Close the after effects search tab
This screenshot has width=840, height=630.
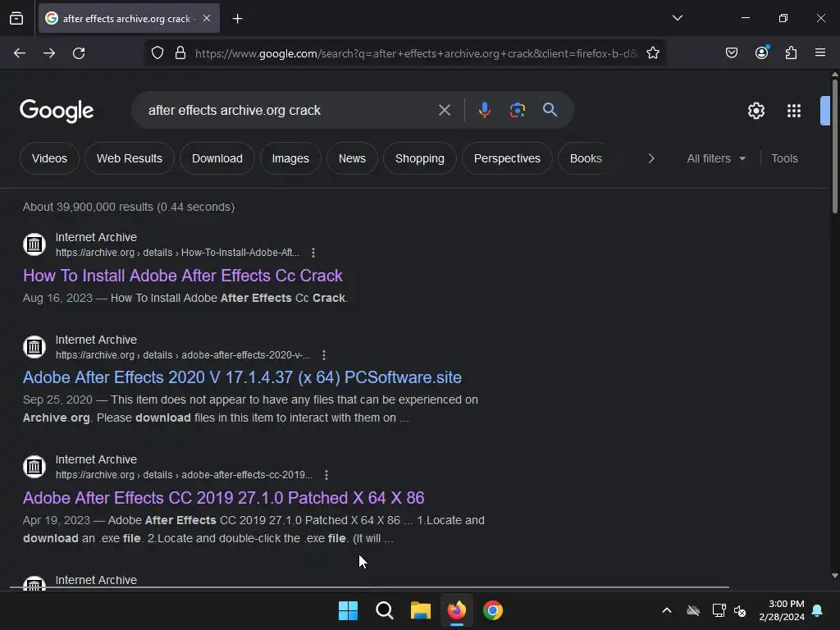pos(207,18)
